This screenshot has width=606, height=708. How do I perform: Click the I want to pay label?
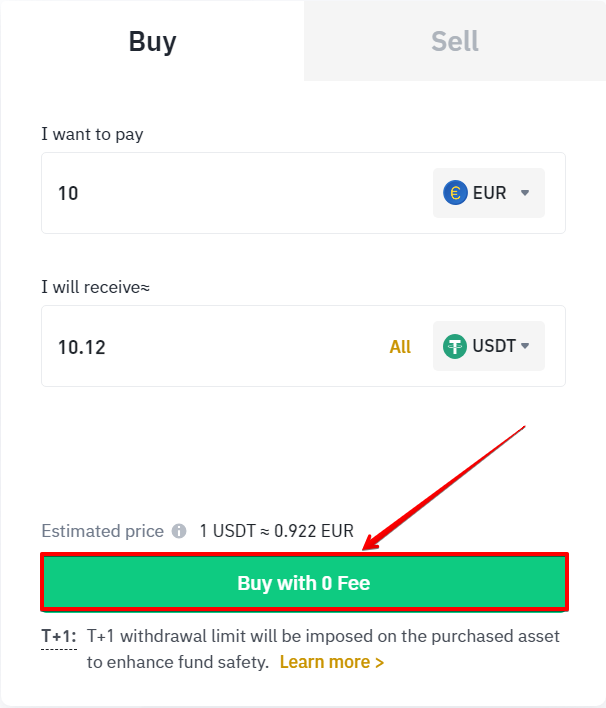pyautogui.click(x=92, y=134)
